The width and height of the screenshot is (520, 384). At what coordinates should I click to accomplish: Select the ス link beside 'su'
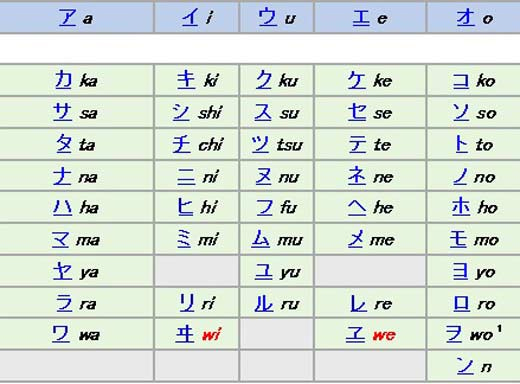pos(263,112)
